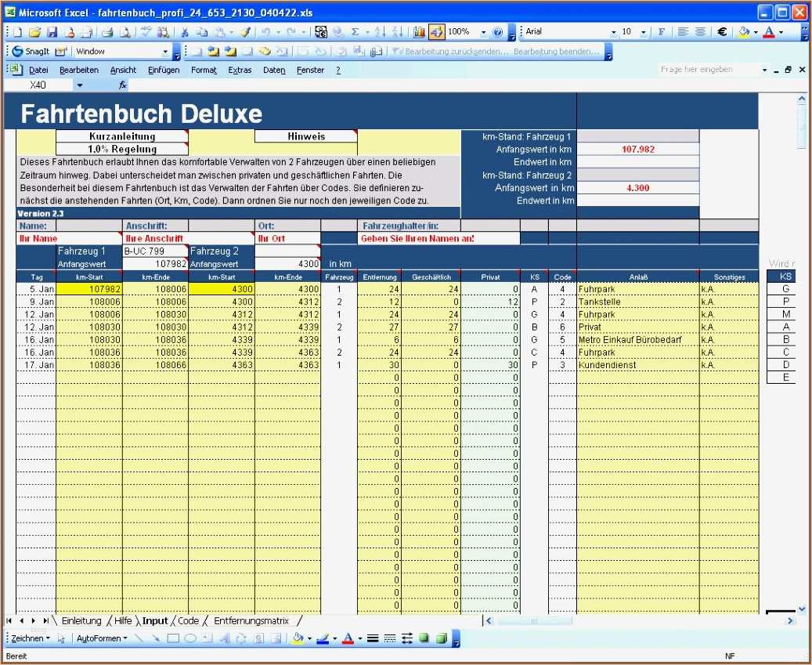
Task: Expand the 100% zoom dropdown
Action: coord(483,32)
